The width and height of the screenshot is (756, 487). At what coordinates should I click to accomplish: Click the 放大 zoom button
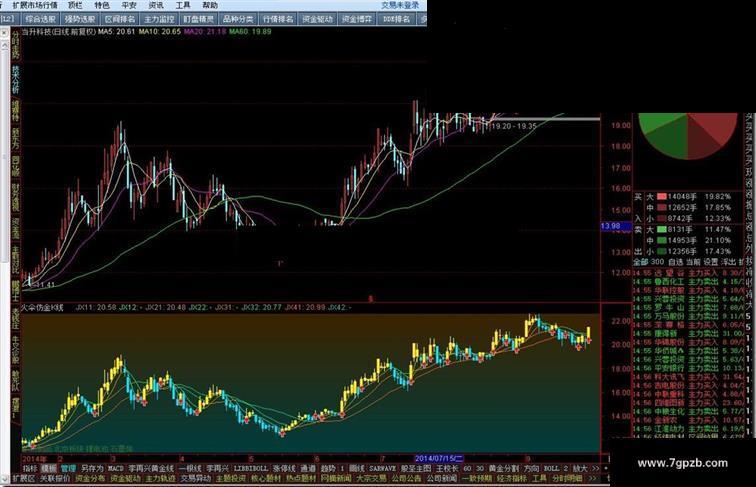pos(580,468)
